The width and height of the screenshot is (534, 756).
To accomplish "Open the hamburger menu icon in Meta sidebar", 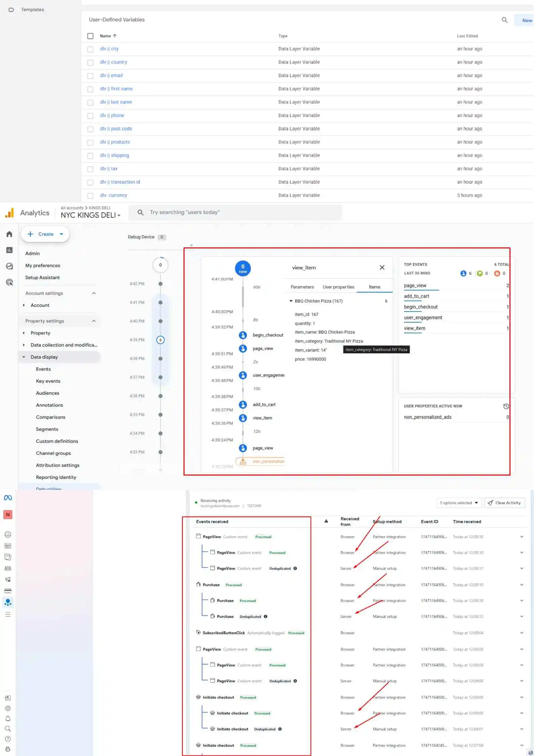I will pos(8,614).
